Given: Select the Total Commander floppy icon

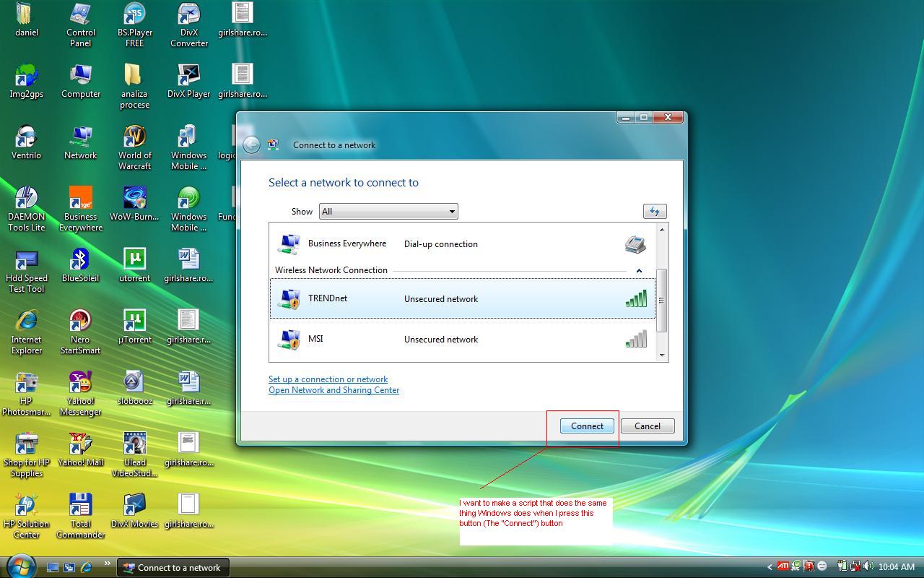Looking at the screenshot, I should pos(80,517).
